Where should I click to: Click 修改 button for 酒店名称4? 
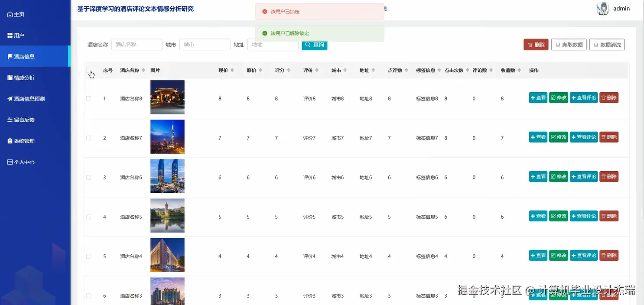[x=559, y=256]
